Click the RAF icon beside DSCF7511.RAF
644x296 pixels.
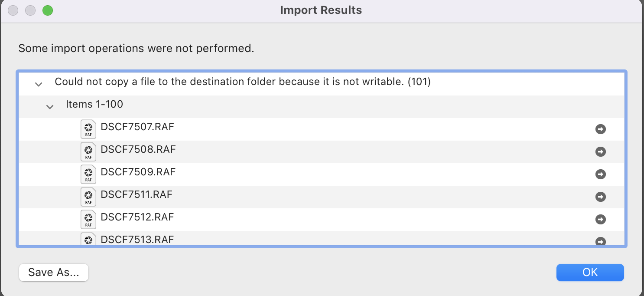(88, 197)
